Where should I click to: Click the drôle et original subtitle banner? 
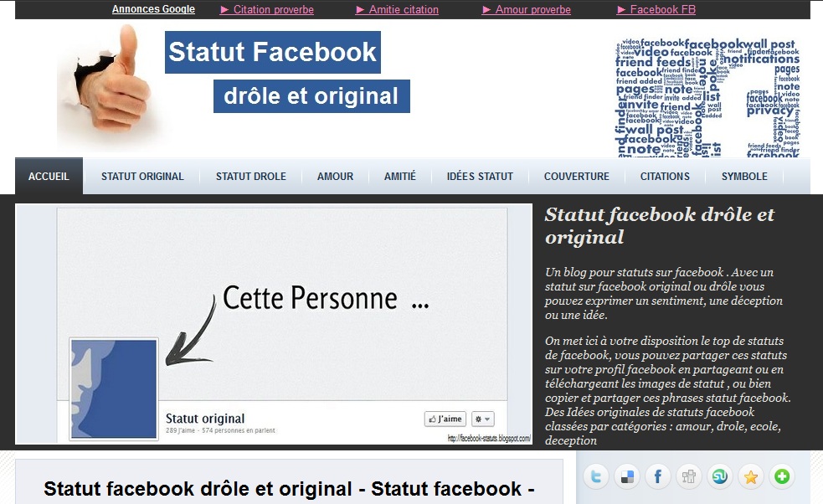311,96
